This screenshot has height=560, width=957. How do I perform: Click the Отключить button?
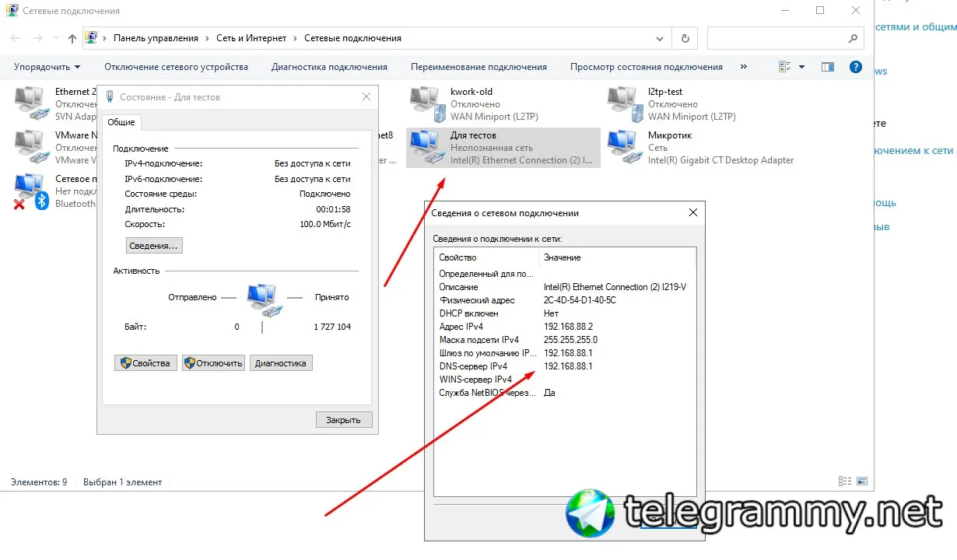point(213,363)
